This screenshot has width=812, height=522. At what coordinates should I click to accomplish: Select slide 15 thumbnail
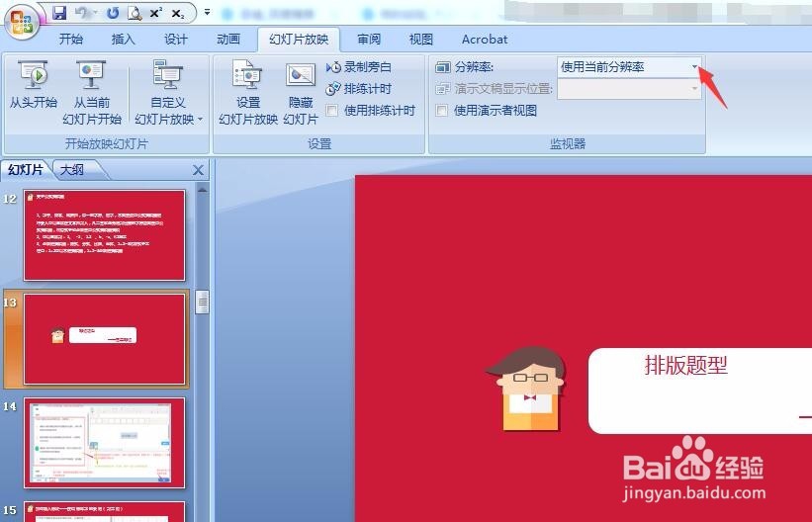104,512
